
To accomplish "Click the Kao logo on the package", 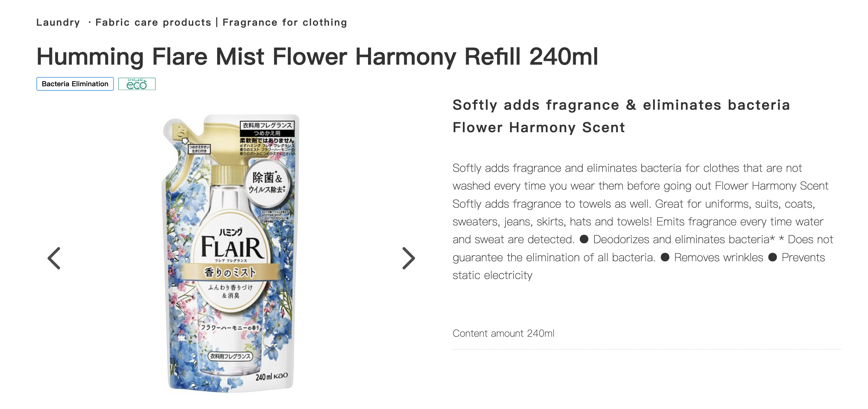I will coord(280,375).
